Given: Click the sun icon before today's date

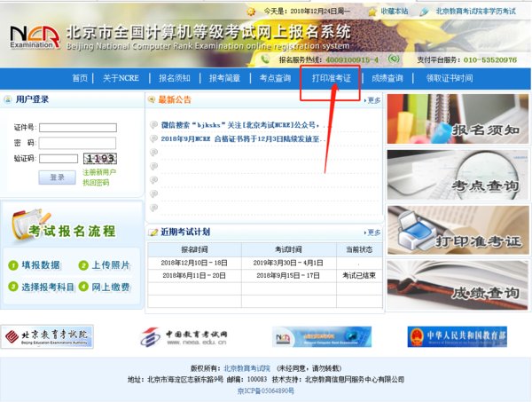Looking at the screenshot, I should pos(251,12).
